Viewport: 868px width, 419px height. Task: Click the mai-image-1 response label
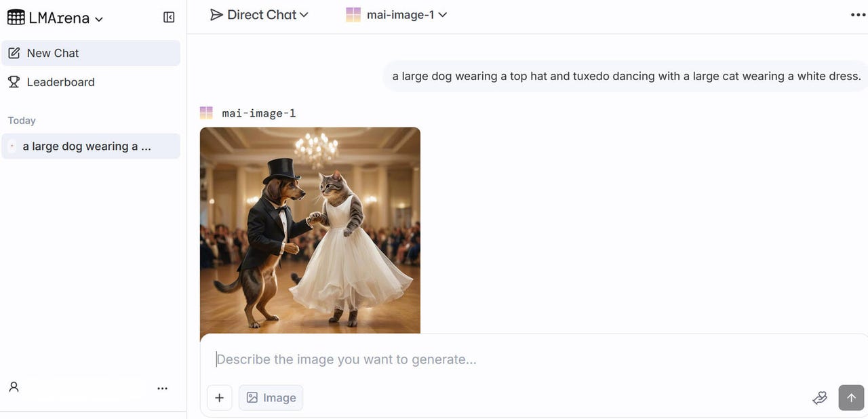(258, 113)
